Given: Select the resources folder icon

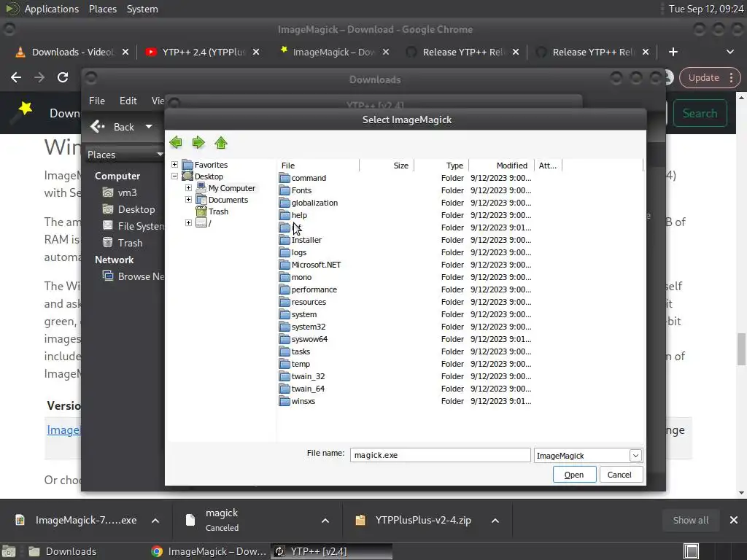Looking at the screenshot, I should [x=285, y=302].
